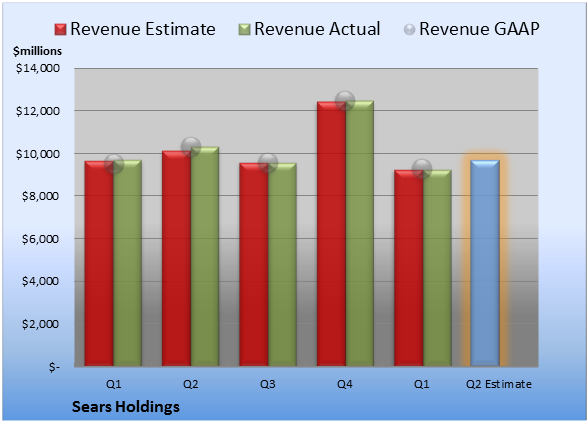Select the 'Revenue Actual' legend label

coord(317,29)
